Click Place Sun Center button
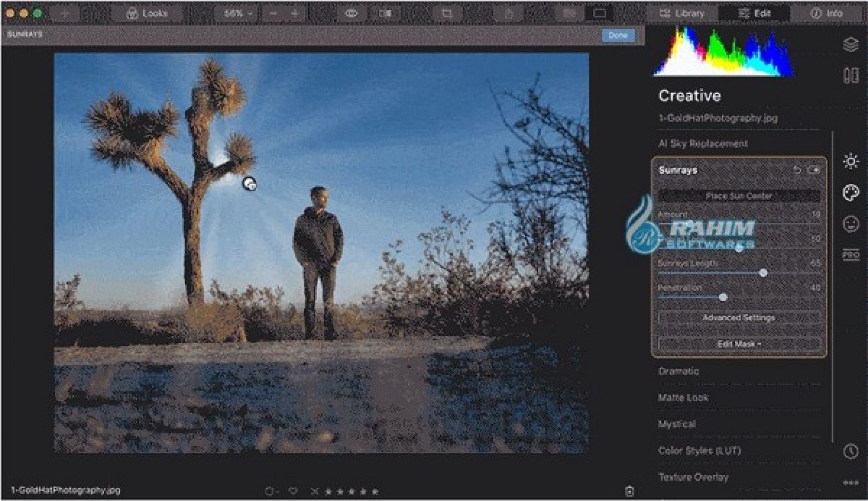 click(x=739, y=196)
